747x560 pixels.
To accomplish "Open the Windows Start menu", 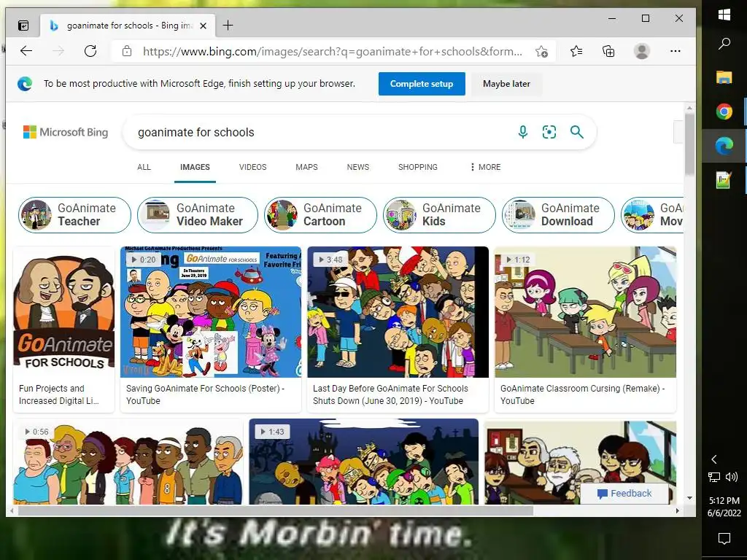I will pyautogui.click(x=724, y=15).
